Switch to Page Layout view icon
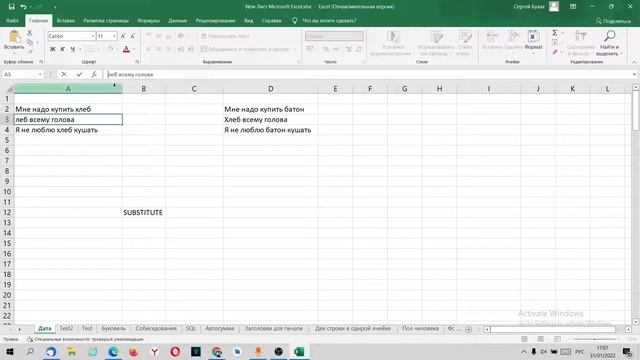Screen dimensions: 640x360 click(540, 339)
